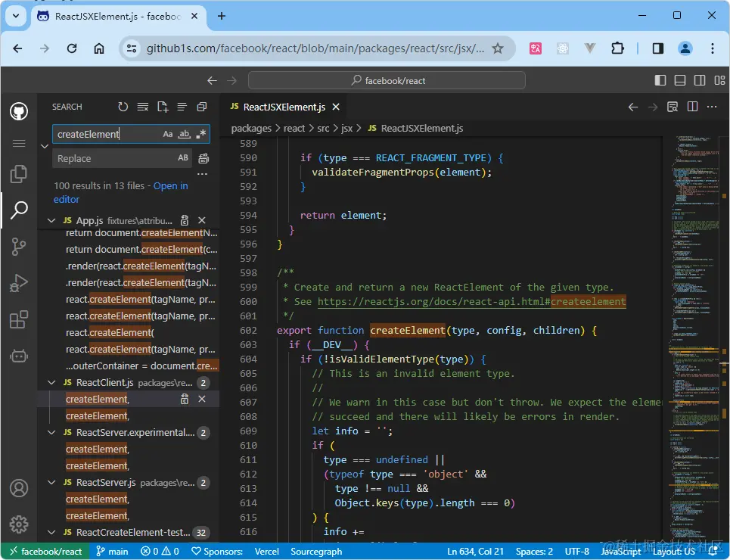Viewport: 730px width, 560px height.
Task: Toggle Match Case in search box
Action: click(x=168, y=134)
